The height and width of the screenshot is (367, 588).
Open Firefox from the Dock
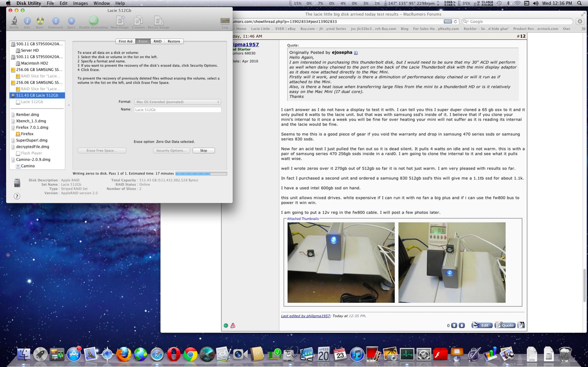pos(124,354)
